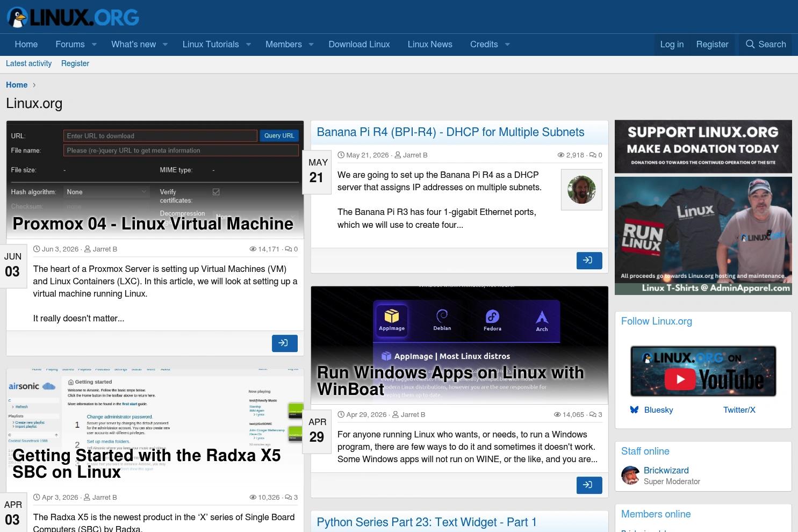Click the Log in link

coord(672,45)
